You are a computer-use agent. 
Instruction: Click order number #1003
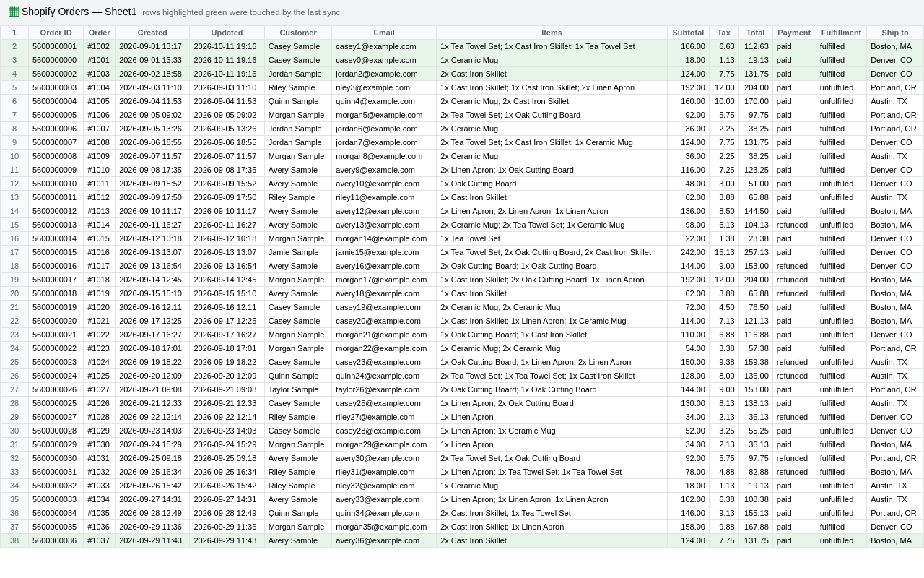click(99, 74)
